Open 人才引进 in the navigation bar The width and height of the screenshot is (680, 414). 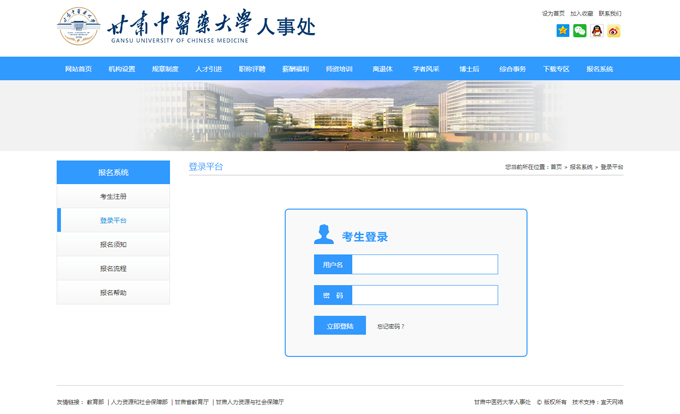click(209, 69)
